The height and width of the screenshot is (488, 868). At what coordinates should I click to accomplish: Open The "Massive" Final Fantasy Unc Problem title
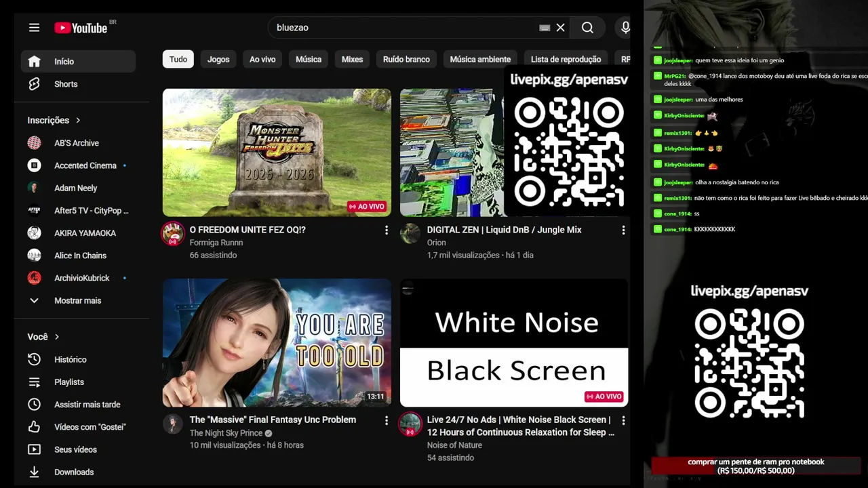pos(273,420)
